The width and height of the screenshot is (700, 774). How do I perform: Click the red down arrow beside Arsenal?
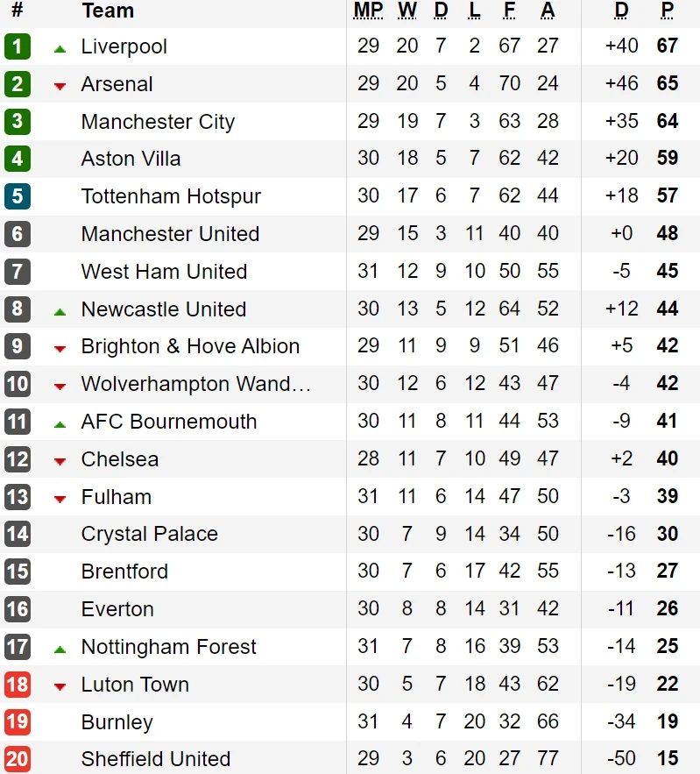60,86
